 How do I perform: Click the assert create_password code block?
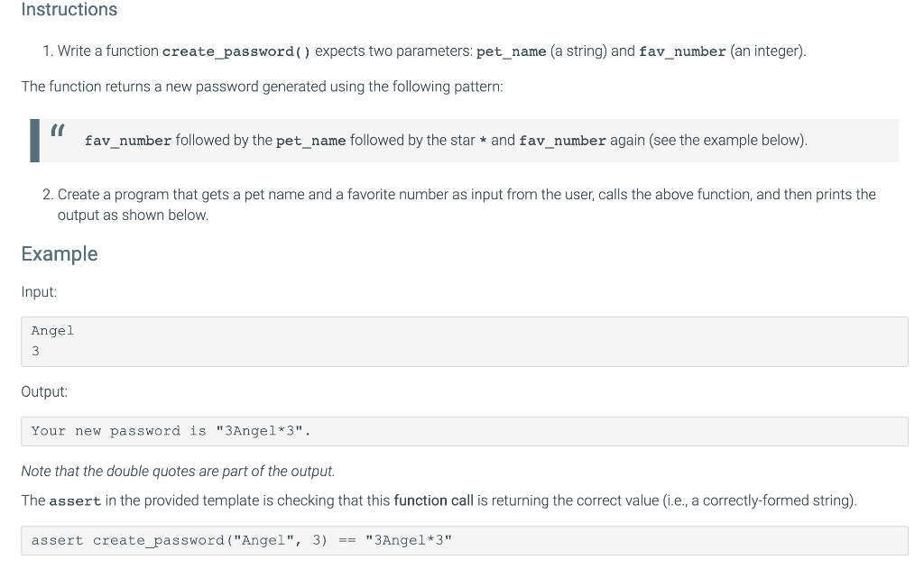pyautogui.click(x=465, y=541)
